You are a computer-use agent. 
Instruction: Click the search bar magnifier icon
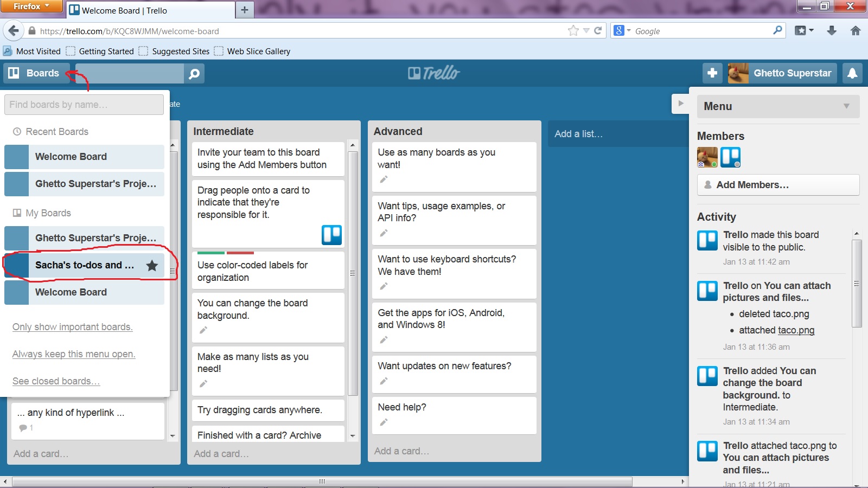point(777,30)
